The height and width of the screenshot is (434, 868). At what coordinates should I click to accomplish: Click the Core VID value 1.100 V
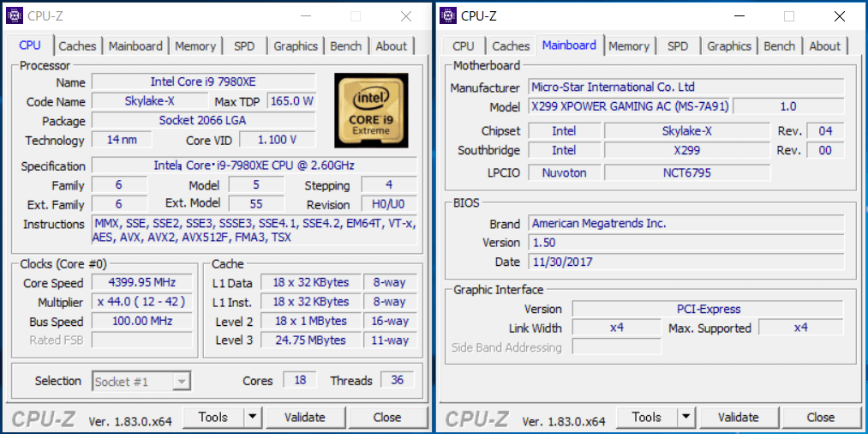click(278, 139)
